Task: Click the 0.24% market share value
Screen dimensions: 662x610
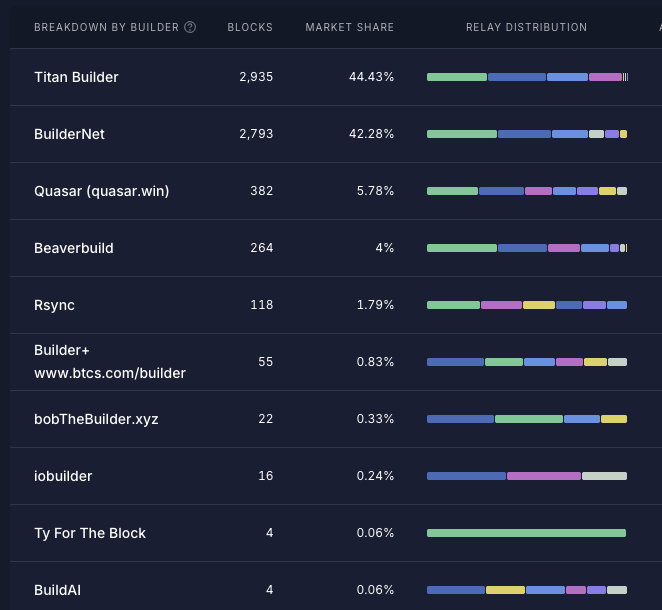Action: point(375,476)
